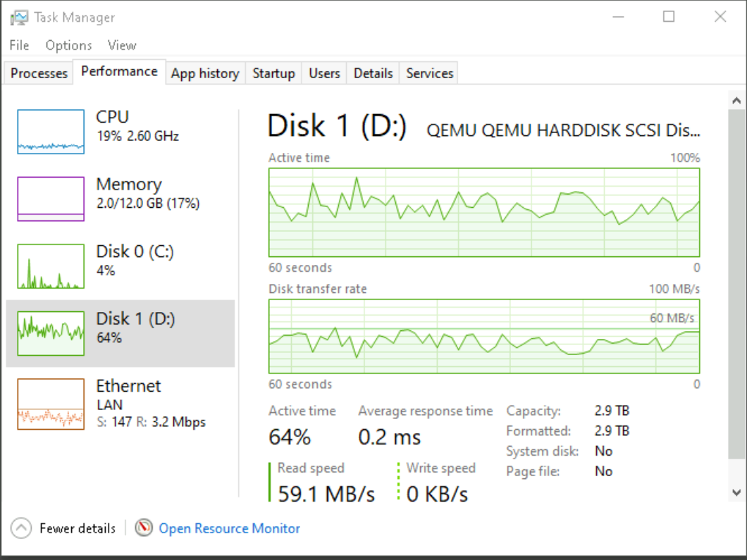The height and width of the screenshot is (560, 747).
Task: Click the scrollbar down arrow
Action: click(737, 492)
